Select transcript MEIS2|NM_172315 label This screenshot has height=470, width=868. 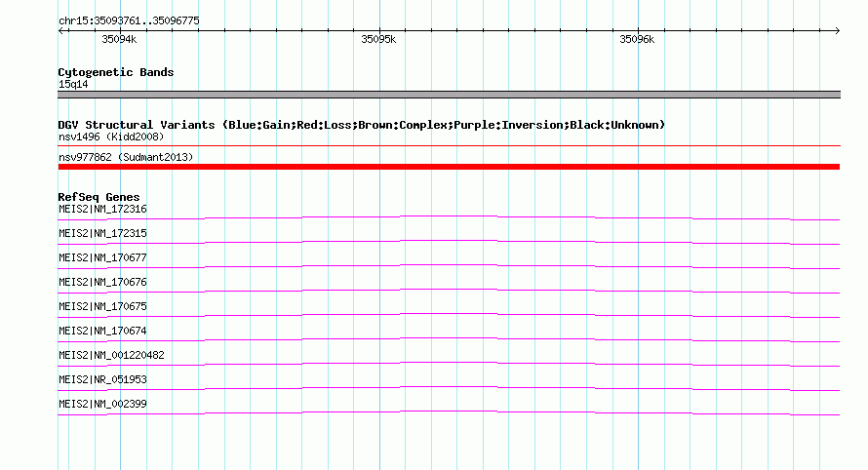pyautogui.click(x=103, y=234)
